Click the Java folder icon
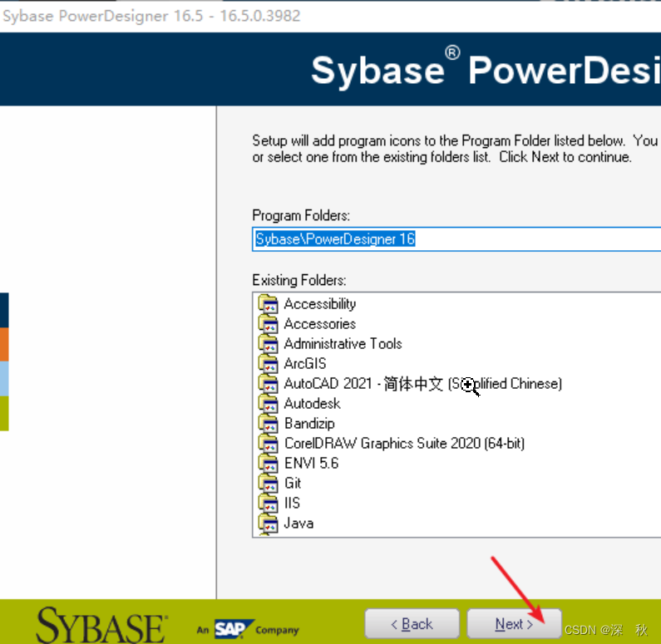The image size is (661, 644). coord(268,524)
